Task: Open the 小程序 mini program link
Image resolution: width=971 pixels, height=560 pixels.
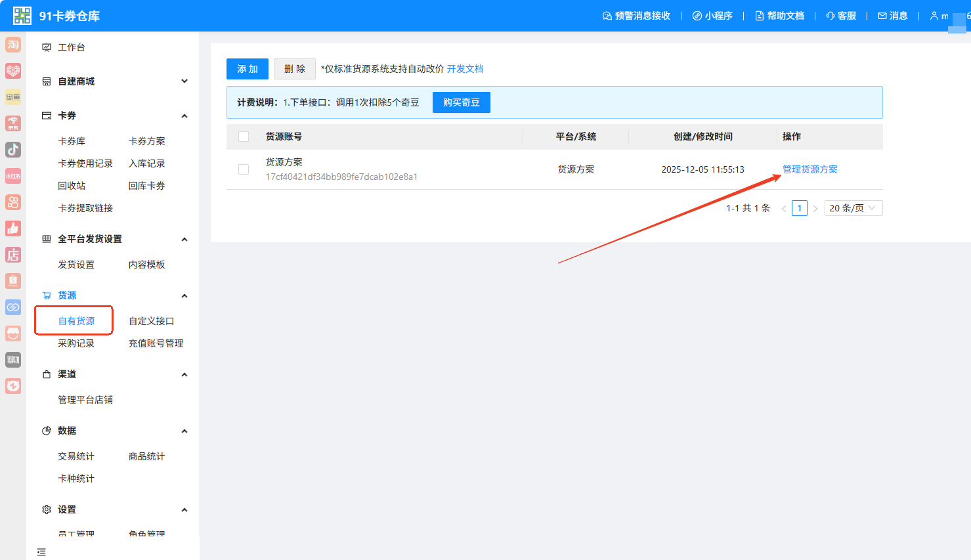Action: tap(712, 16)
